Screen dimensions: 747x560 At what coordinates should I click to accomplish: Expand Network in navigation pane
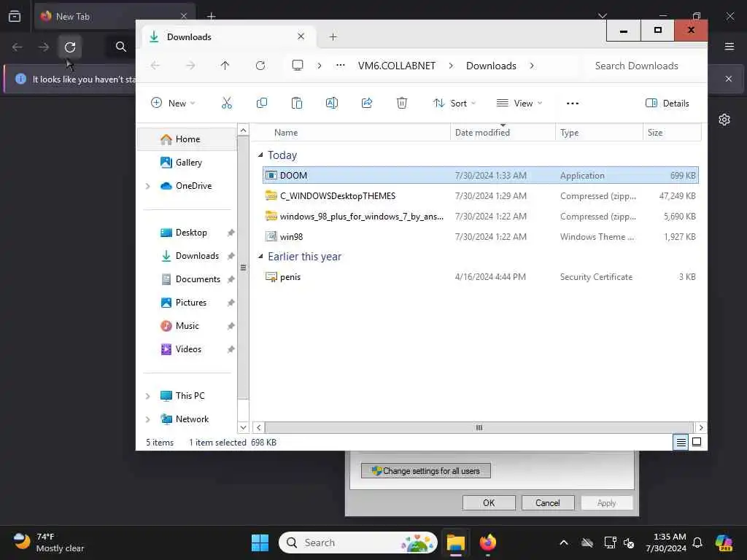147,419
